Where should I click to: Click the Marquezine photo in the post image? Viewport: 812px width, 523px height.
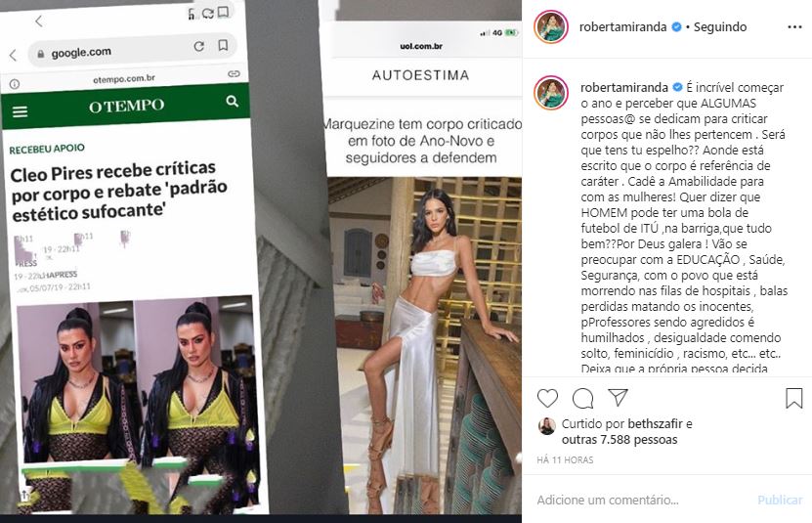[425, 345]
